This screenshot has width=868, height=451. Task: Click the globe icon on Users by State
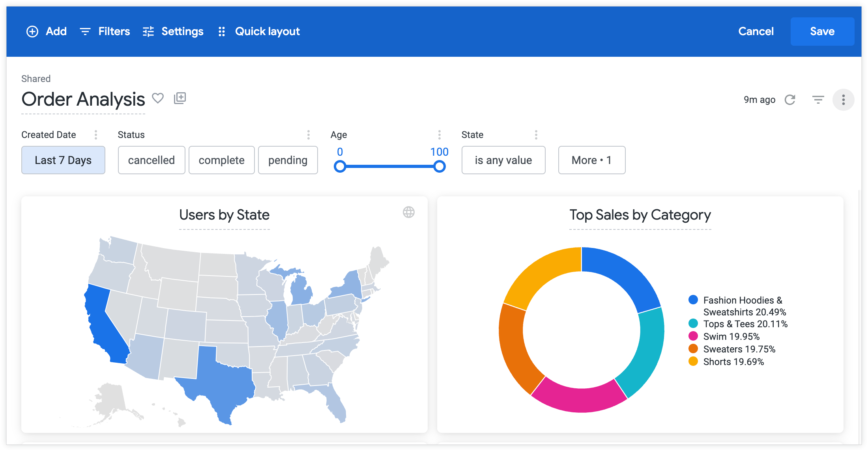click(408, 212)
